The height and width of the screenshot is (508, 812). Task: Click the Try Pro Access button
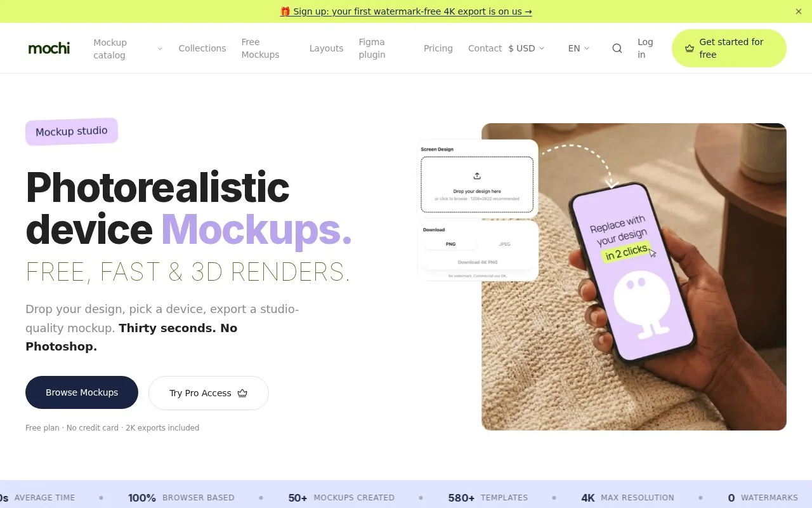(209, 393)
